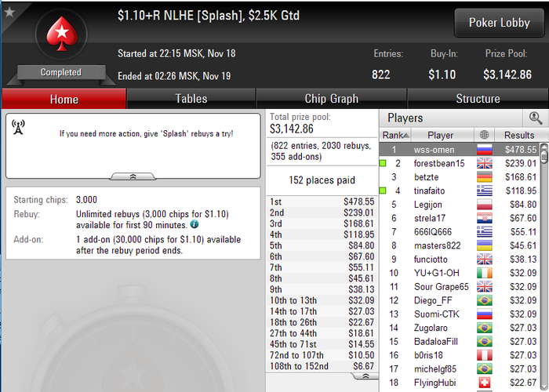Click the favorite star icon
This screenshot has height=392, width=549.
(x=9, y=12)
